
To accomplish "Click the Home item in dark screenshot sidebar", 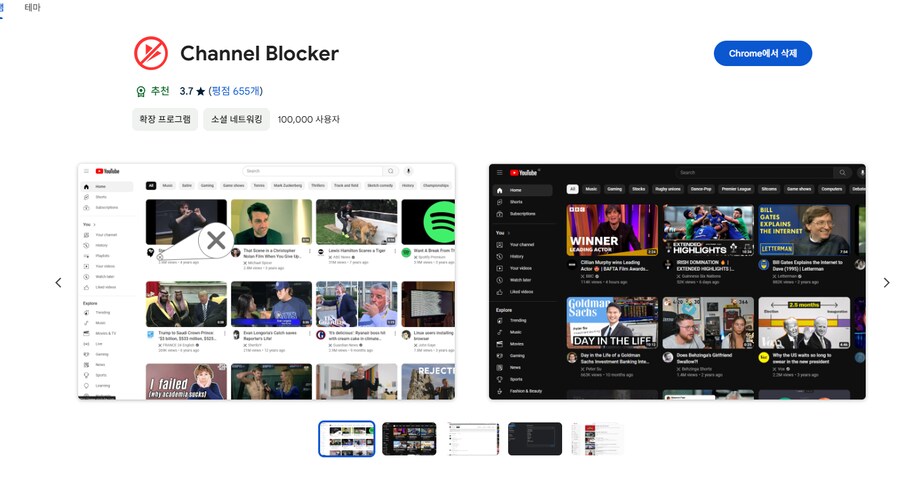I will (x=522, y=190).
